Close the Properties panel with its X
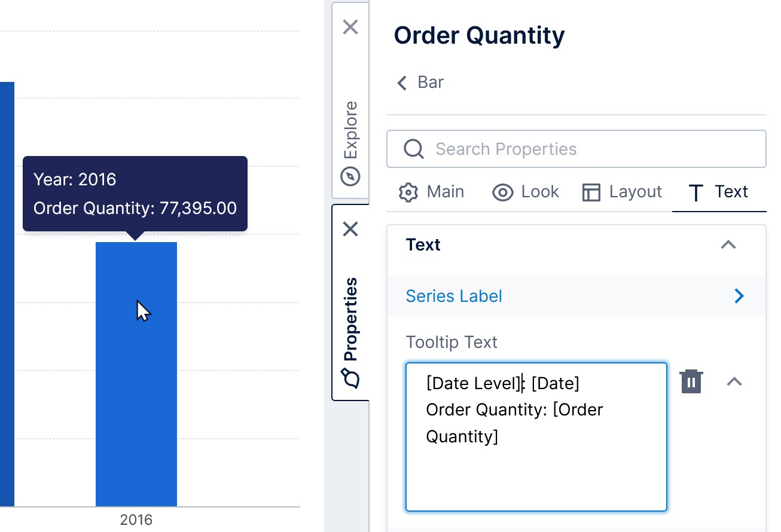The image size is (781, 532). point(350,229)
